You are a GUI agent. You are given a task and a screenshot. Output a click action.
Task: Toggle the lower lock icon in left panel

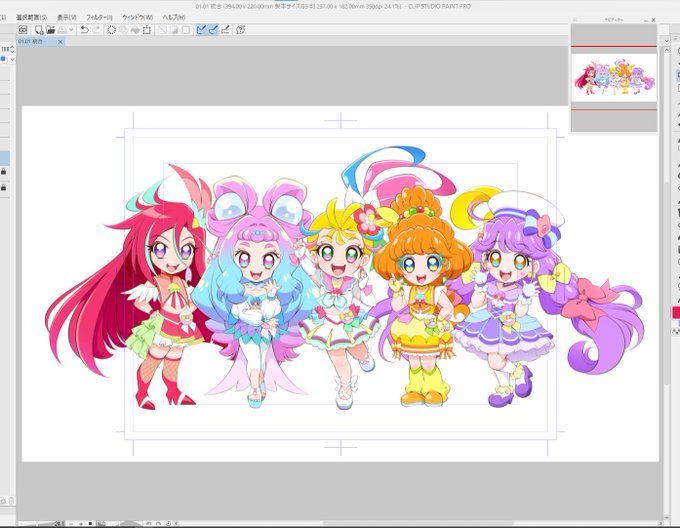(3, 187)
